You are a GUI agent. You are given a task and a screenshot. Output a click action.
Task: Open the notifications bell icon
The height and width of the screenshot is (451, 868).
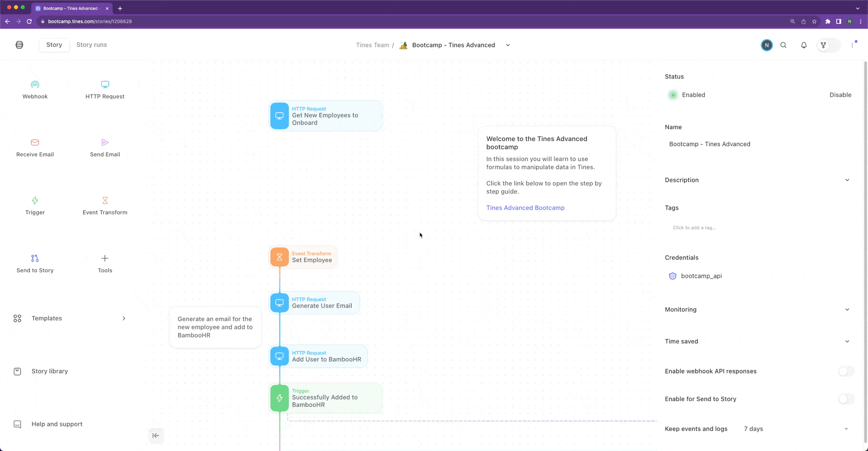point(804,45)
